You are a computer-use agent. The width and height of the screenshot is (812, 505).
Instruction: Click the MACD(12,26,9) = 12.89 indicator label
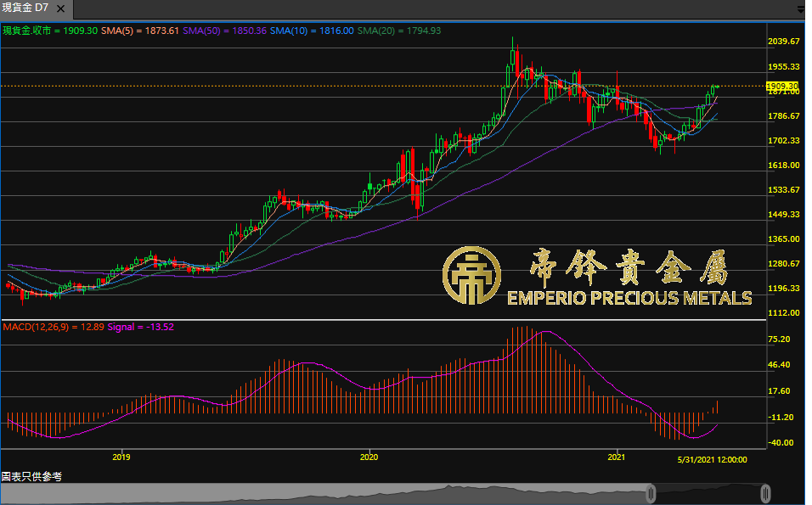54,327
